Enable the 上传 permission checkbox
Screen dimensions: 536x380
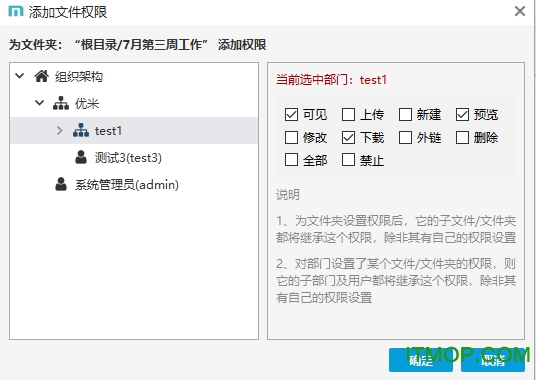pyautogui.click(x=348, y=114)
